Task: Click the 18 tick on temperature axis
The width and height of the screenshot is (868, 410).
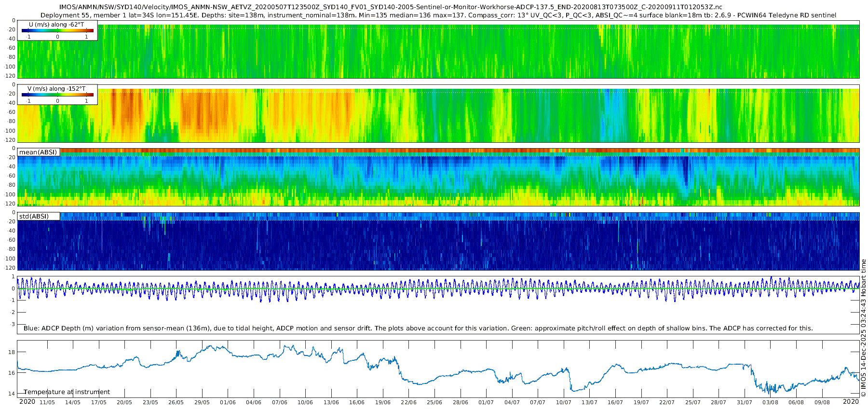Action: (x=12, y=352)
